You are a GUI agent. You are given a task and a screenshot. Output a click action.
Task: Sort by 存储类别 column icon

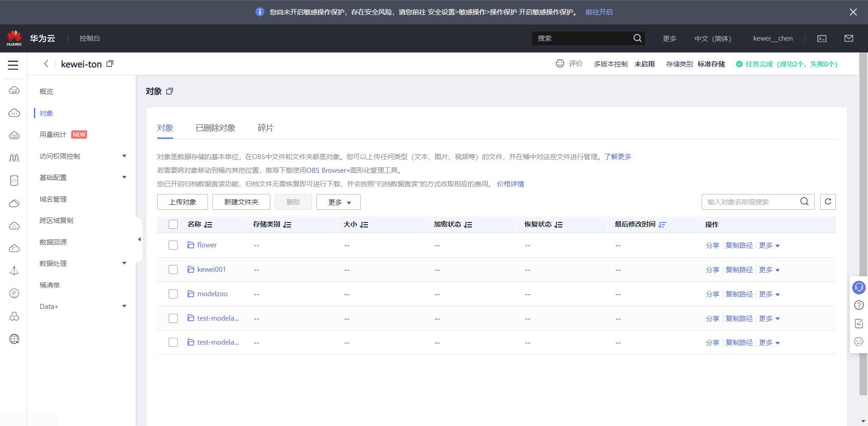287,225
